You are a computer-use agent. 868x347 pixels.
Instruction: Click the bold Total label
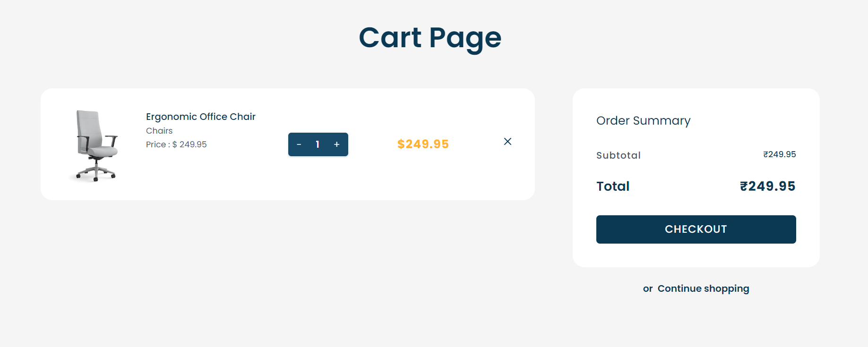(x=613, y=186)
